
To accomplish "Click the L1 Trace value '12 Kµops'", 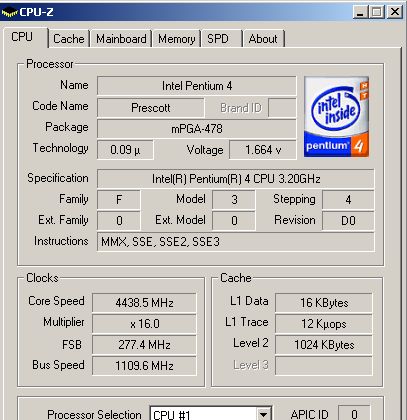I will pos(324,324).
